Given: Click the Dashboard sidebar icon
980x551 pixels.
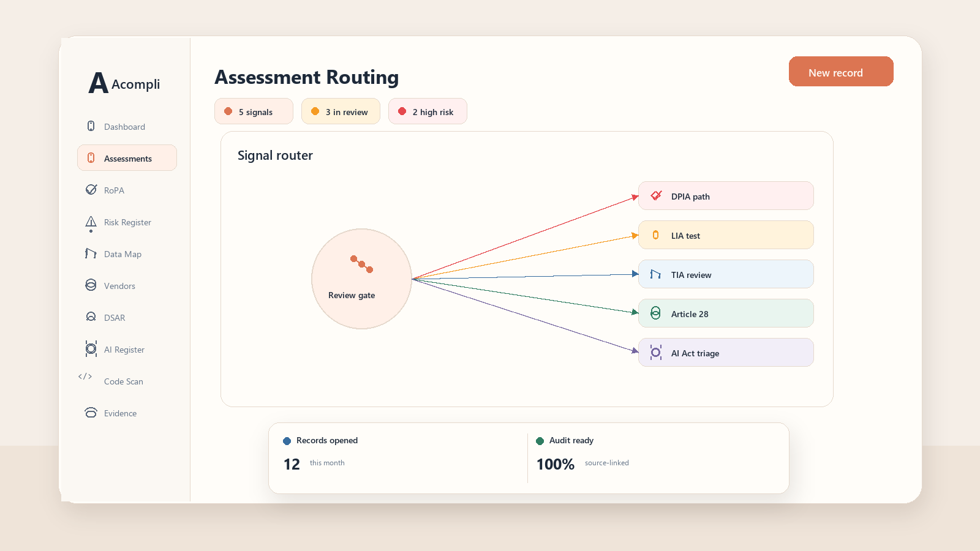Looking at the screenshot, I should coord(91,126).
